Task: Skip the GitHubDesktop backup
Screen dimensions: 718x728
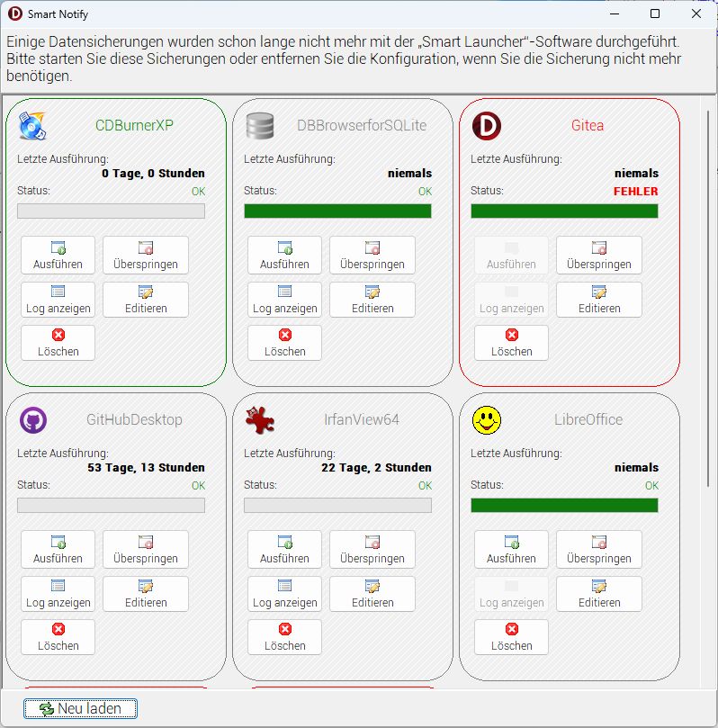Action: (x=146, y=549)
